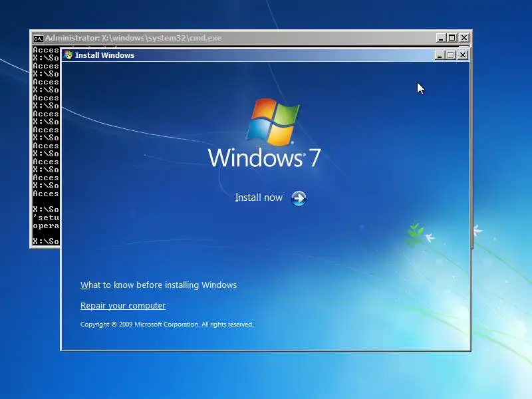Click the Install now arrow button
532x399 pixels.
[x=299, y=198]
